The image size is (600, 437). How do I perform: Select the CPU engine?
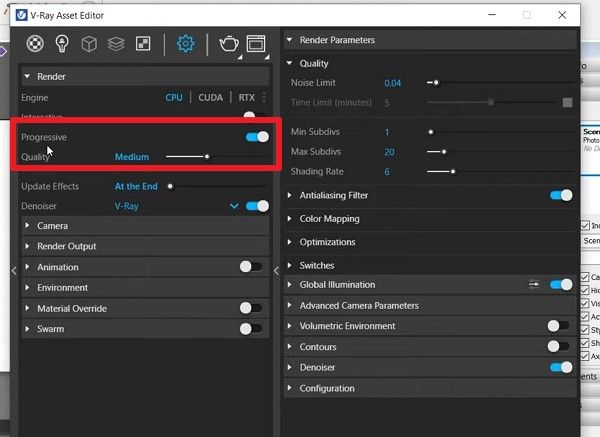174,98
